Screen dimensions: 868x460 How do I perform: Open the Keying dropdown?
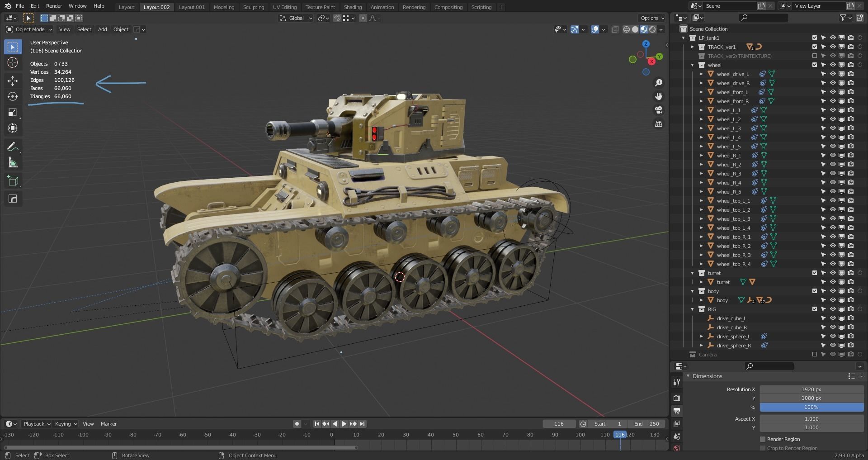click(x=66, y=424)
